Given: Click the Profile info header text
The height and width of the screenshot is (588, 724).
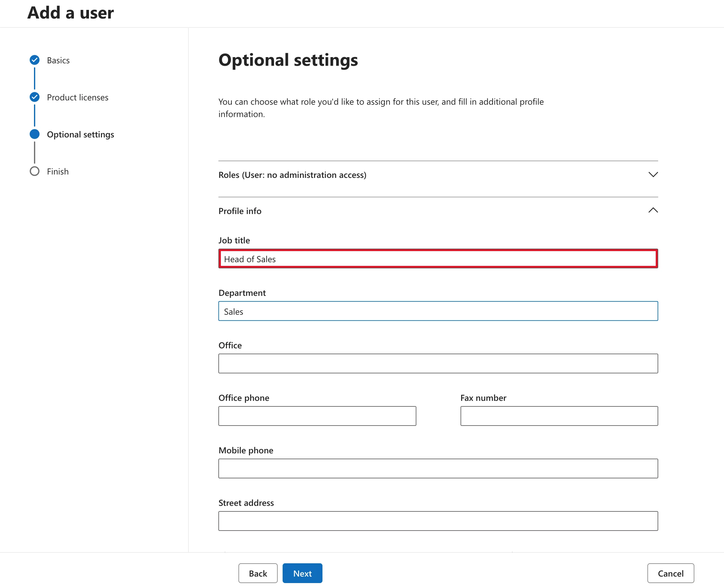Looking at the screenshot, I should 240,211.
